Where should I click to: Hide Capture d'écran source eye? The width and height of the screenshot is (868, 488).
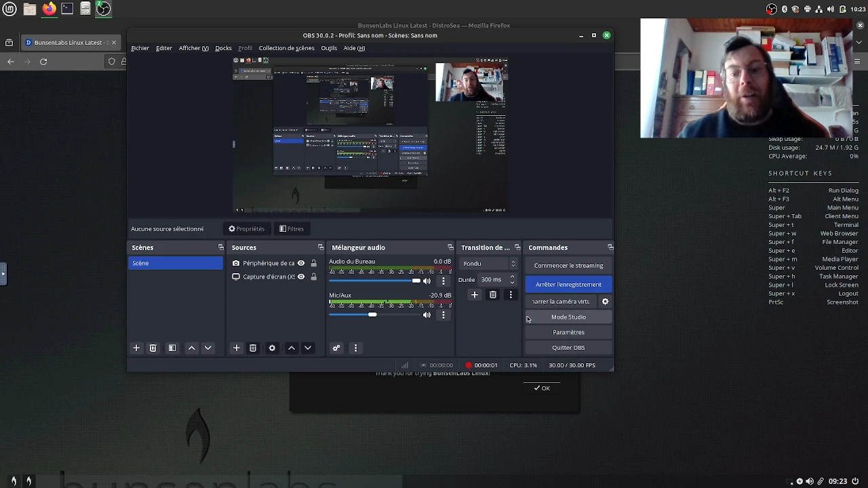point(301,277)
